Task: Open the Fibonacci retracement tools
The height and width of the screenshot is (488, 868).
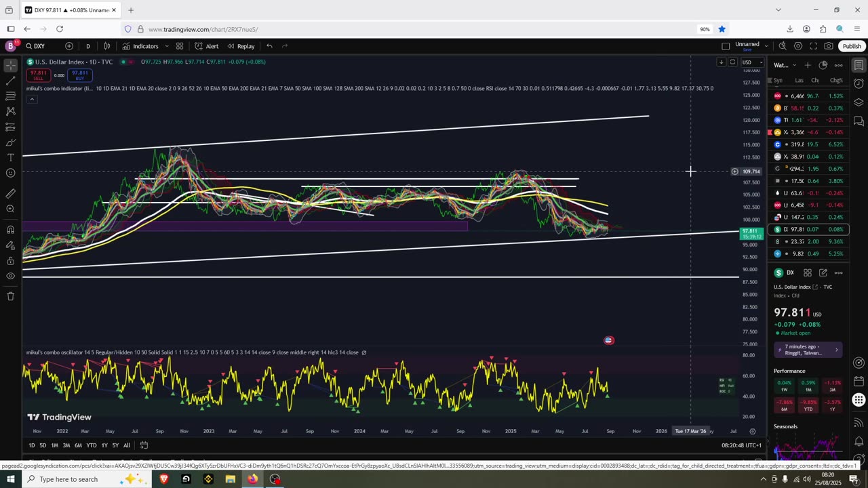Action: pyautogui.click(x=10, y=96)
